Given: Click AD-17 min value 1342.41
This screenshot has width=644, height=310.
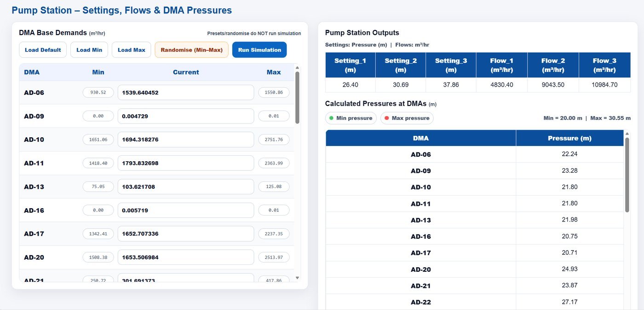Looking at the screenshot, I should tap(98, 234).
